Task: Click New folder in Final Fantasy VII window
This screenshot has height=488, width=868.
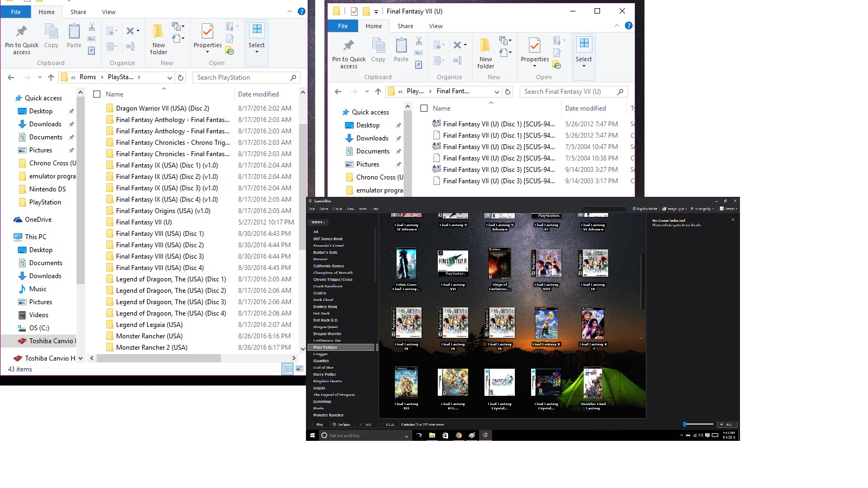Action: point(486,53)
